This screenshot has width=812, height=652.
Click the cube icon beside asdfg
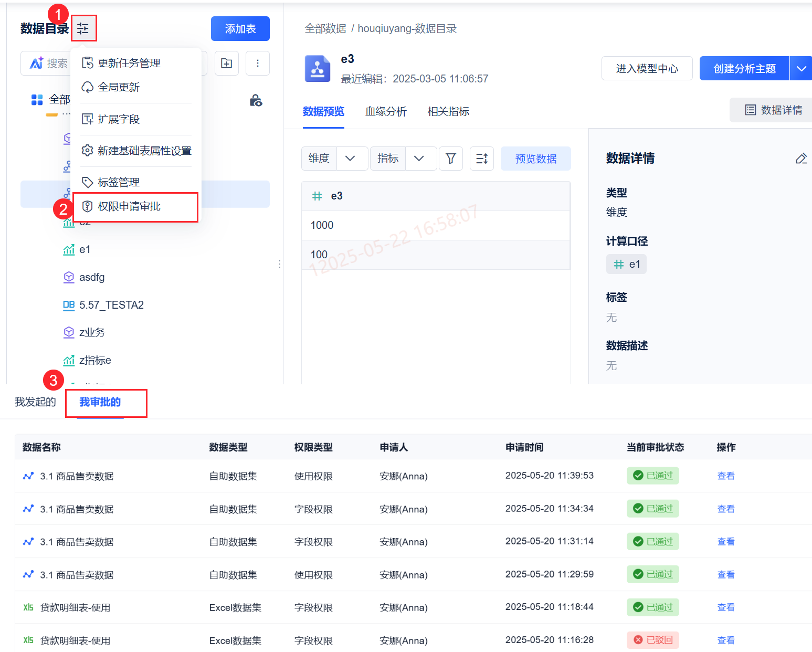coord(69,277)
